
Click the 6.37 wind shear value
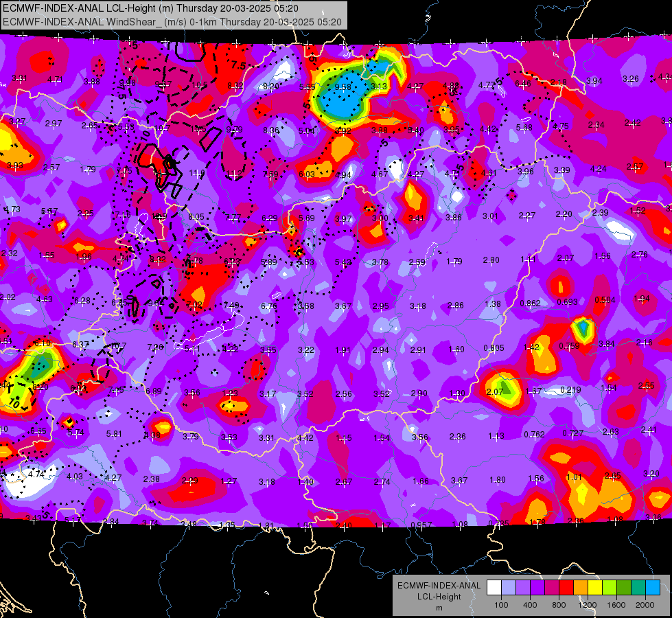pos(80,345)
